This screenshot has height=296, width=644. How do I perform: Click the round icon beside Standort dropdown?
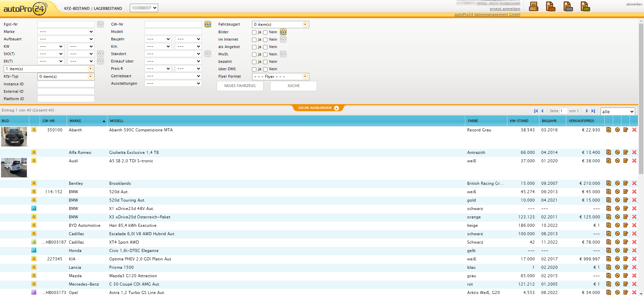208,54
